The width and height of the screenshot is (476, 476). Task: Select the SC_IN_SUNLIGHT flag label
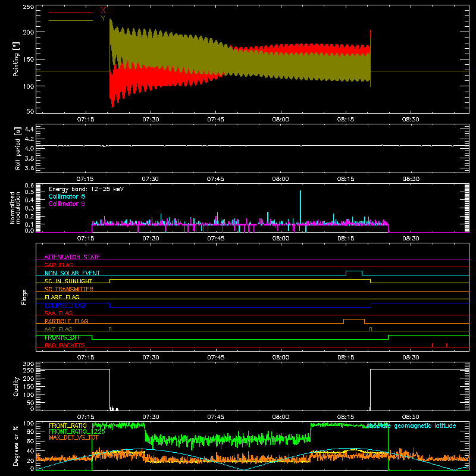tap(68, 281)
